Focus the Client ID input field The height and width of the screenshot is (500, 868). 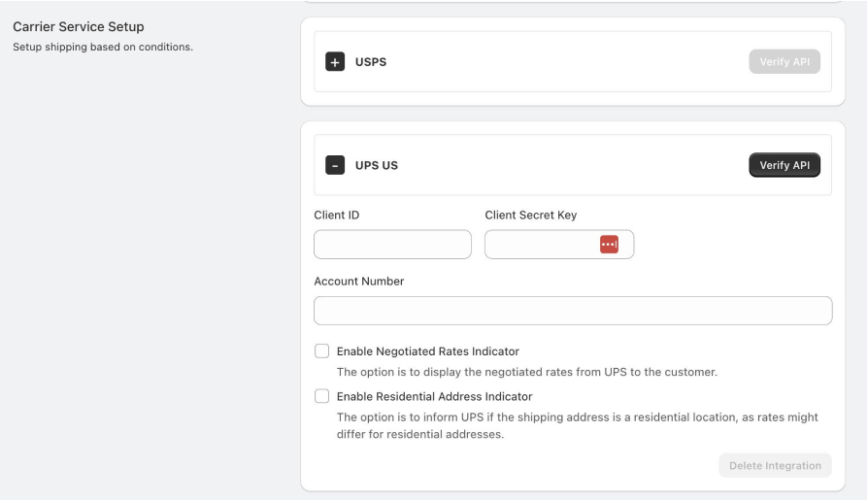tap(392, 245)
